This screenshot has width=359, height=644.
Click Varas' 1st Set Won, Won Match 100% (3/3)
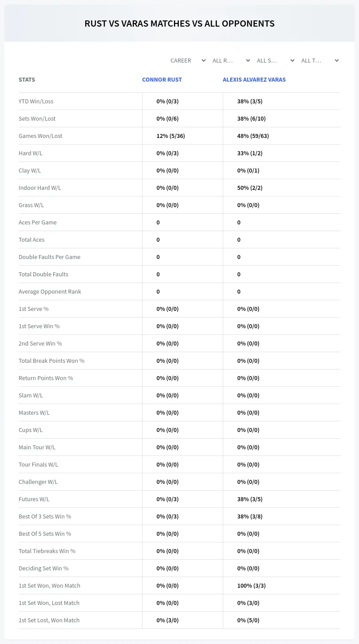point(252,585)
